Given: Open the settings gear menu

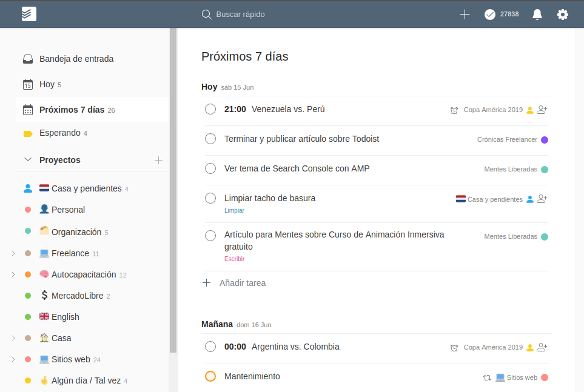Looking at the screenshot, I should click(x=562, y=15).
